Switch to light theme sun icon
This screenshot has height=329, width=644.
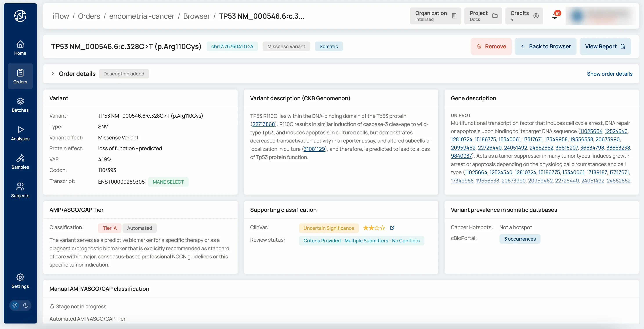coord(15,305)
